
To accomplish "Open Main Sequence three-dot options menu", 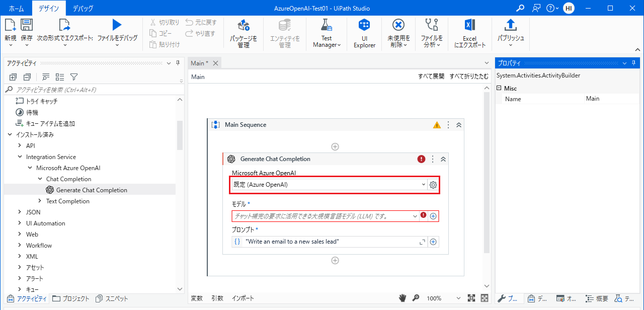I will pos(448,125).
